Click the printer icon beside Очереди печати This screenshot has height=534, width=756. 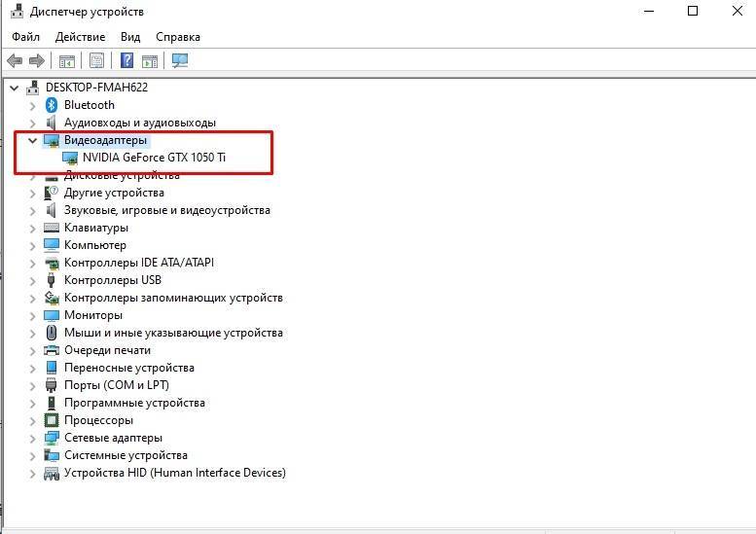(x=52, y=350)
